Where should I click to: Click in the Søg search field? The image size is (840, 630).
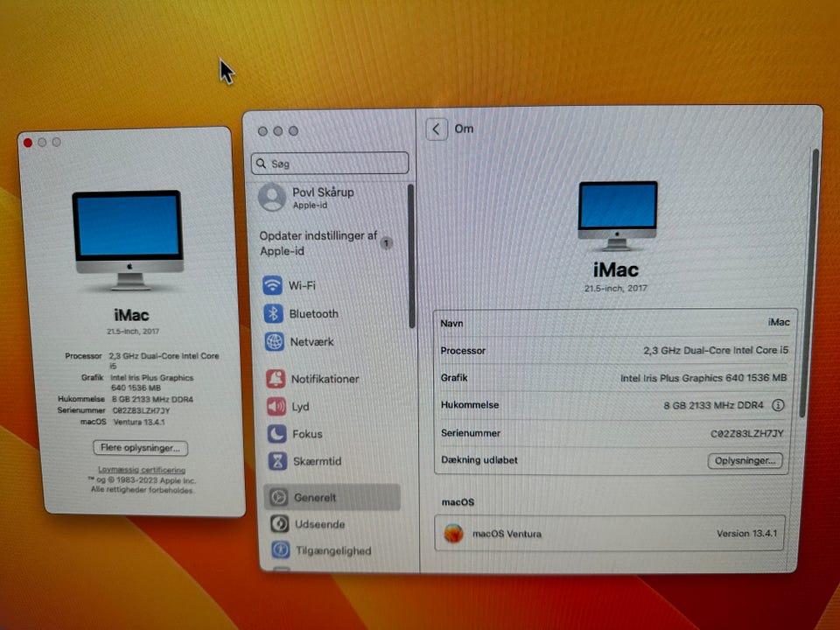point(330,163)
